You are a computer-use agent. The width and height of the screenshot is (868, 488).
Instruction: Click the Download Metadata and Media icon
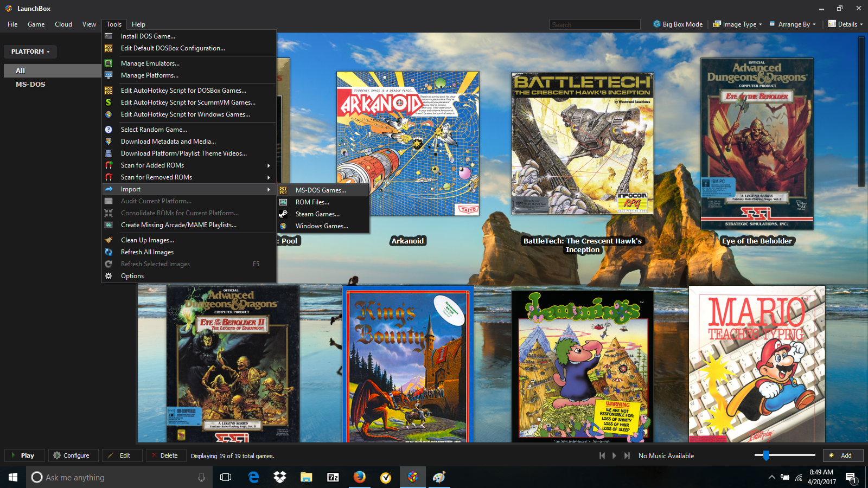108,142
